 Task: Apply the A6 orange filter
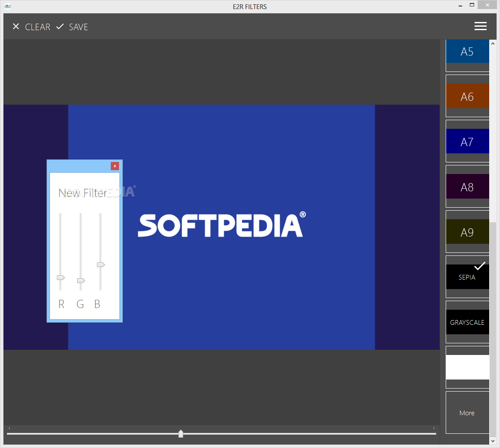click(467, 96)
